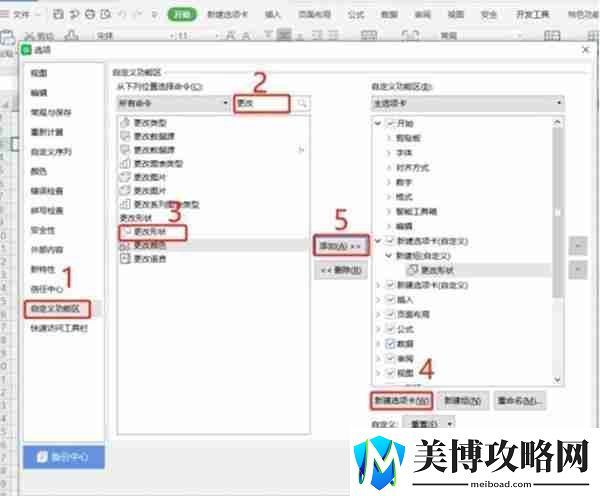Image resolution: width=600 pixels, height=496 pixels.
Task: Click the conditional formatting icon in ribbon
Action: [x=552, y=36]
